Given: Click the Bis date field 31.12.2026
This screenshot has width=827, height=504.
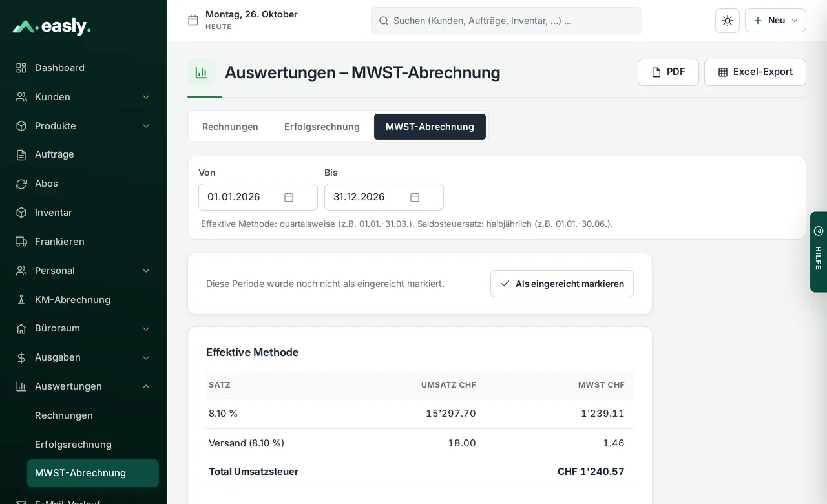Looking at the screenshot, I should tap(384, 197).
